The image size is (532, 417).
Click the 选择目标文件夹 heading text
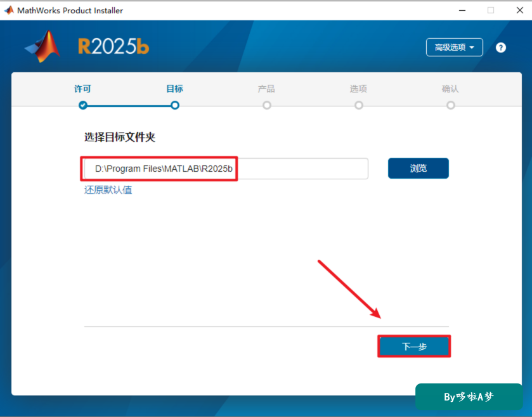(120, 138)
